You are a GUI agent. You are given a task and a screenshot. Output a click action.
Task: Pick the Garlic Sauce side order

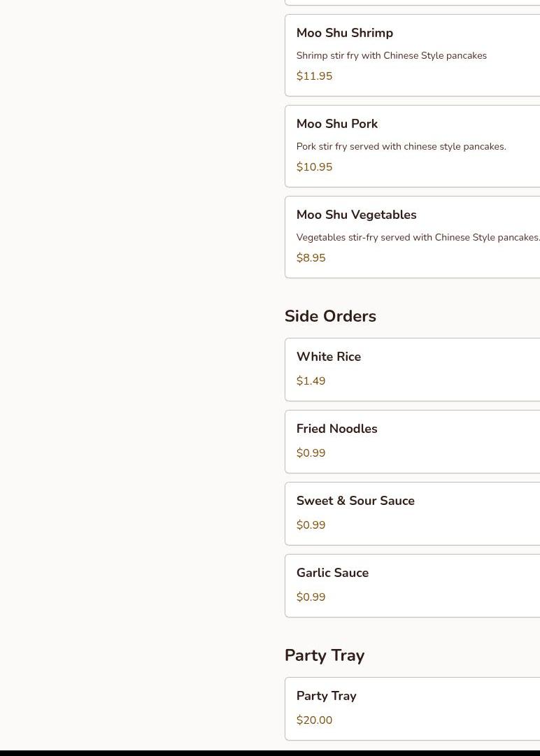click(332, 573)
